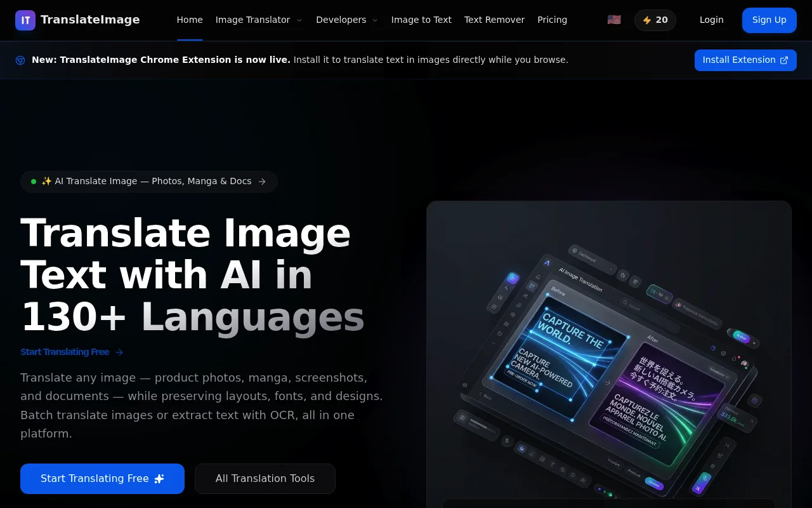Click the Sign Up button

click(x=769, y=20)
